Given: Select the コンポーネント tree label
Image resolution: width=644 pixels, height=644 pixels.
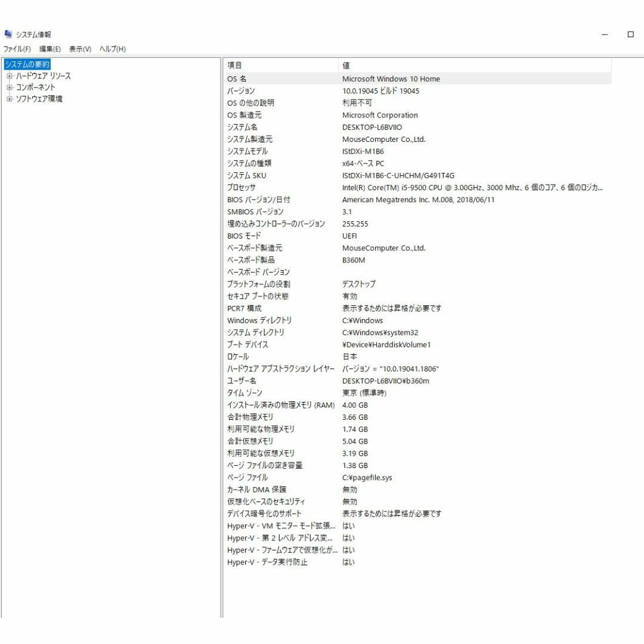Looking at the screenshot, I should [x=35, y=88].
